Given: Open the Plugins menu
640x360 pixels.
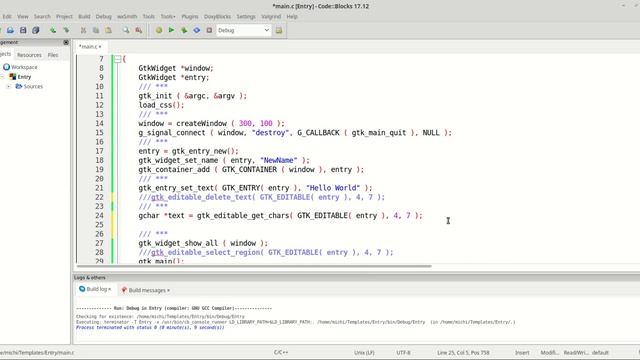Looking at the screenshot, I should pyautogui.click(x=190, y=17).
